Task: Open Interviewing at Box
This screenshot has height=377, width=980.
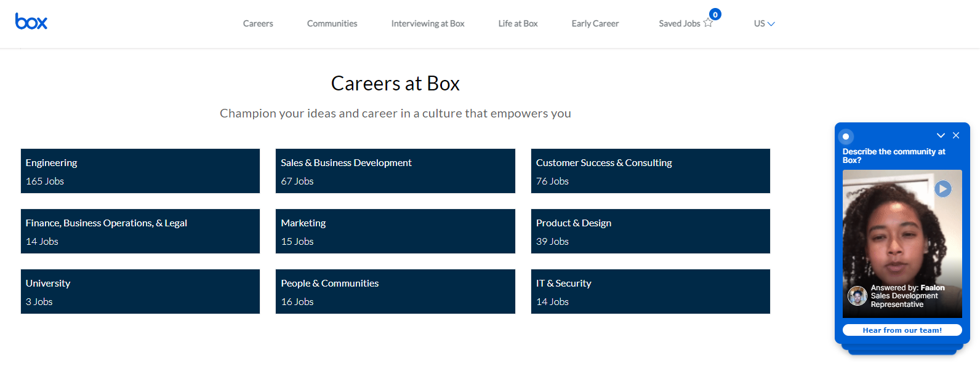Action: click(x=428, y=23)
